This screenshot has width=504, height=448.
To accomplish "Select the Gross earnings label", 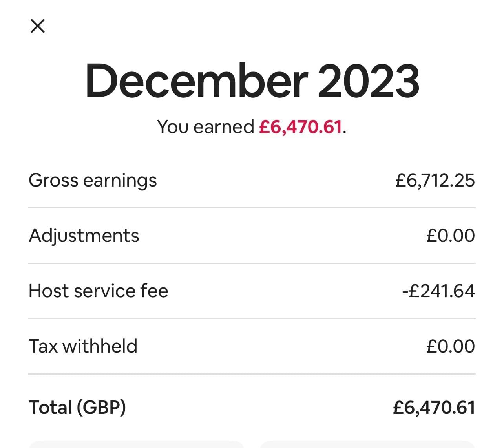I will tap(93, 181).
